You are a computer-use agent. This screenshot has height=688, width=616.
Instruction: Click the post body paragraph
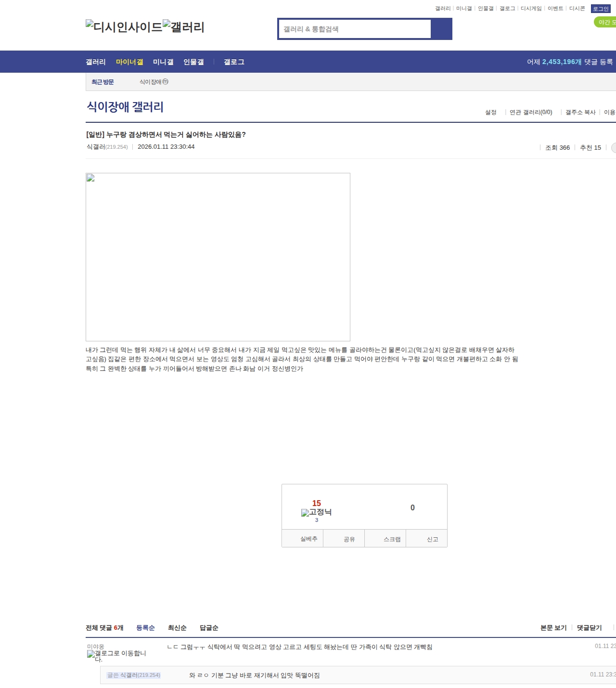pyautogui.click(x=302, y=359)
